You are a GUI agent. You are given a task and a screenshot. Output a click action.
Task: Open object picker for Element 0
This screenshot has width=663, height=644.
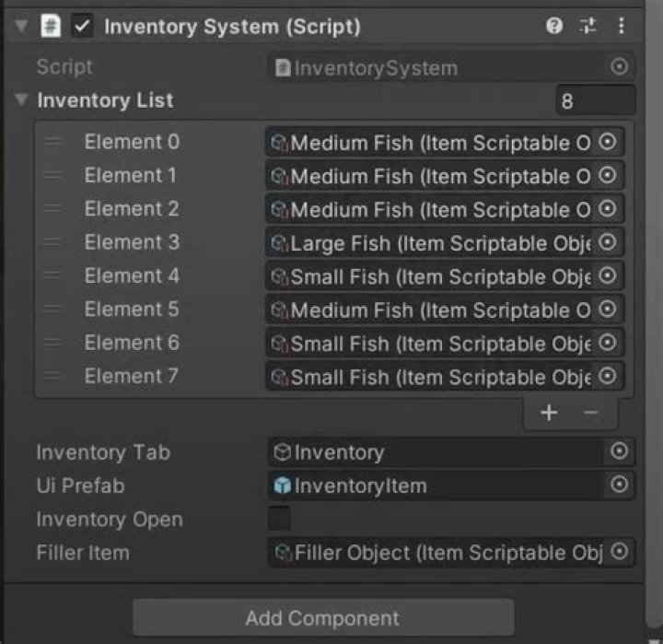click(607, 142)
